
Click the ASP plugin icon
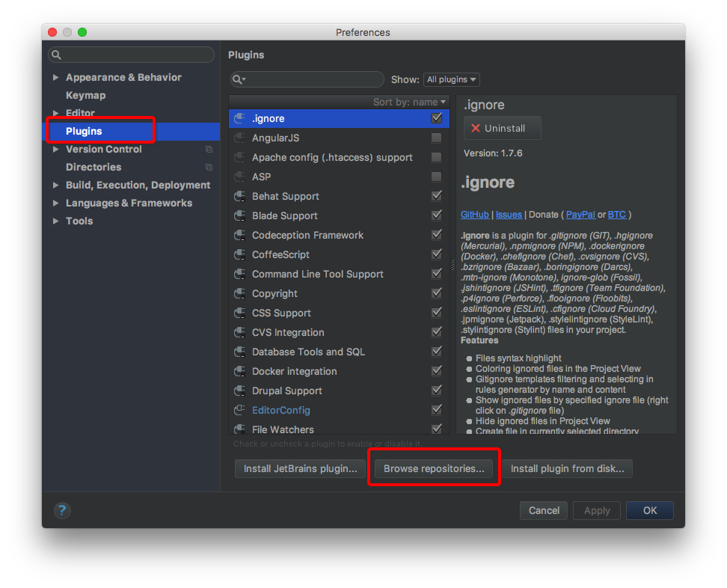coord(239,177)
